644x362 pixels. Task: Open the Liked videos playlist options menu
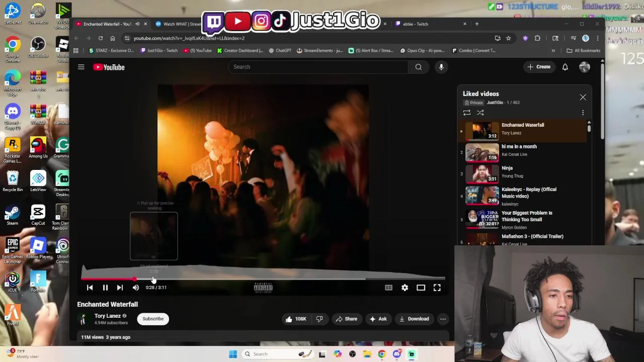[x=583, y=113]
